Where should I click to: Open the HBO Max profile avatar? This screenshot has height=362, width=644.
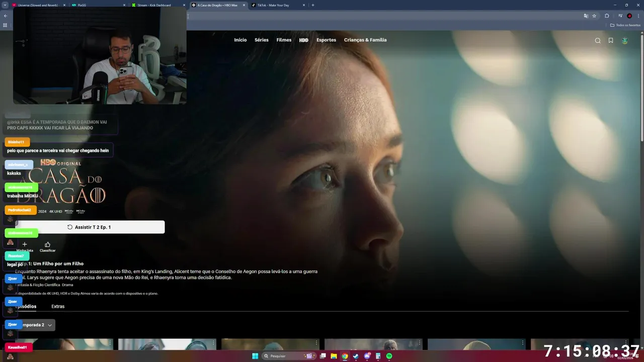[625, 41]
